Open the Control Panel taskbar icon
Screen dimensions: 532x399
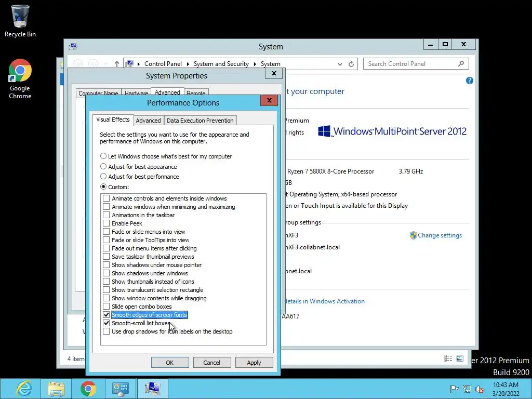(x=120, y=389)
